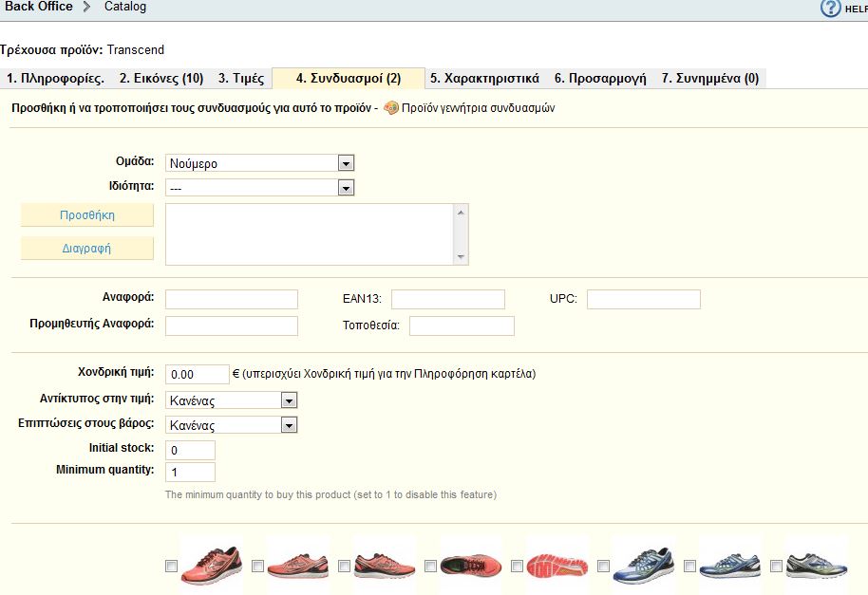Open the Επιπτώσεις στους βάρος dropdown

click(232, 425)
